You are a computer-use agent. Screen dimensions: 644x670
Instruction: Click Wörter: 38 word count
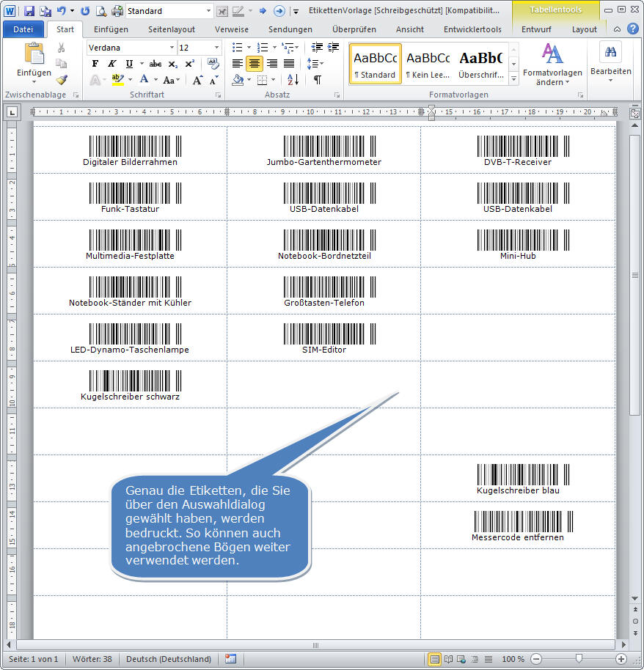(x=92, y=659)
